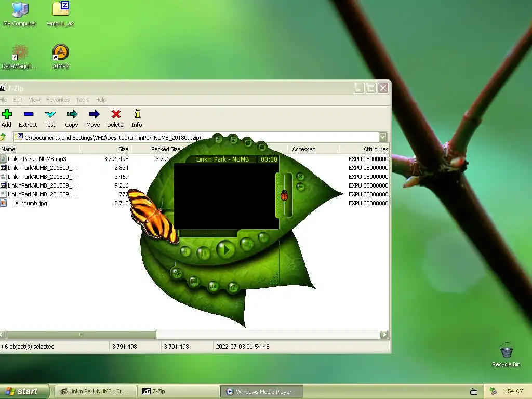Click the right arrow of horizontal scrollbar

coord(384,335)
